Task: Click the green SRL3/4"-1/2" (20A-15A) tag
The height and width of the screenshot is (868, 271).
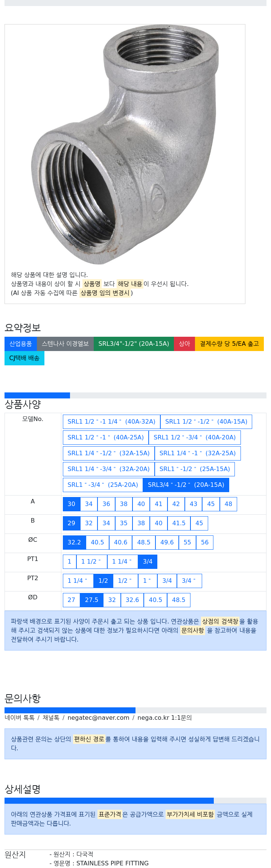Action: point(134,344)
